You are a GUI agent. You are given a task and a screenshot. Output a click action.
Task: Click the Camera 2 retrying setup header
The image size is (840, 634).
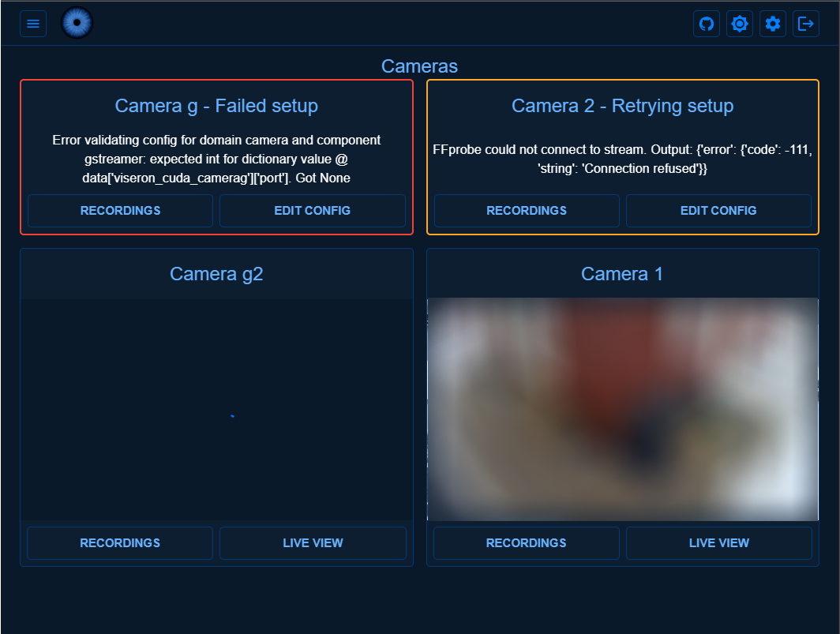(622, 106)
